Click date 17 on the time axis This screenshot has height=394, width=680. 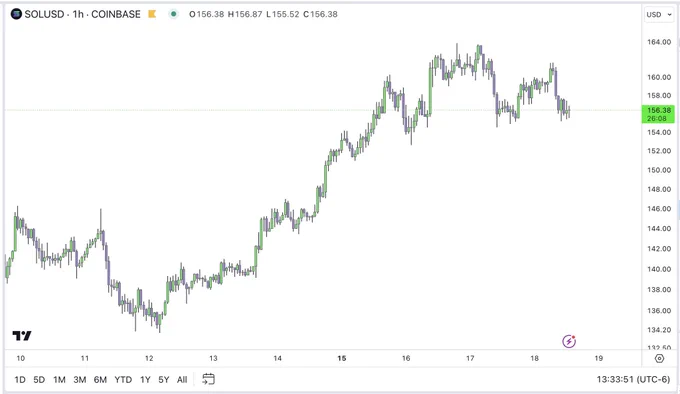click(x=470, y=358)
